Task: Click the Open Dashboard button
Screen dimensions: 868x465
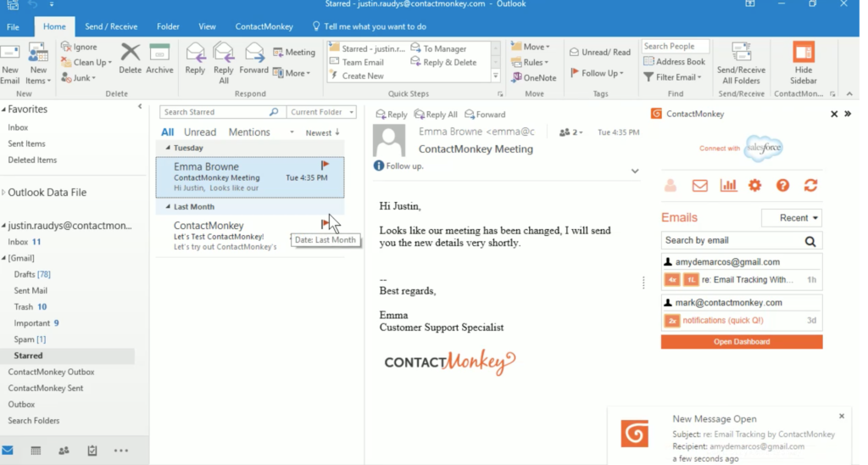Action: (x=741, y=342)
